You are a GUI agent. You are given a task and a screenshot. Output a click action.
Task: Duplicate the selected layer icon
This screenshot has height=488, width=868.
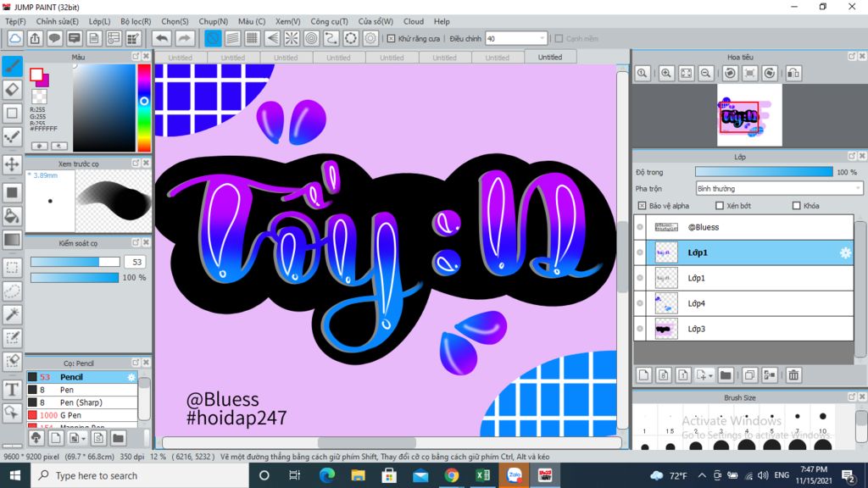749,375
